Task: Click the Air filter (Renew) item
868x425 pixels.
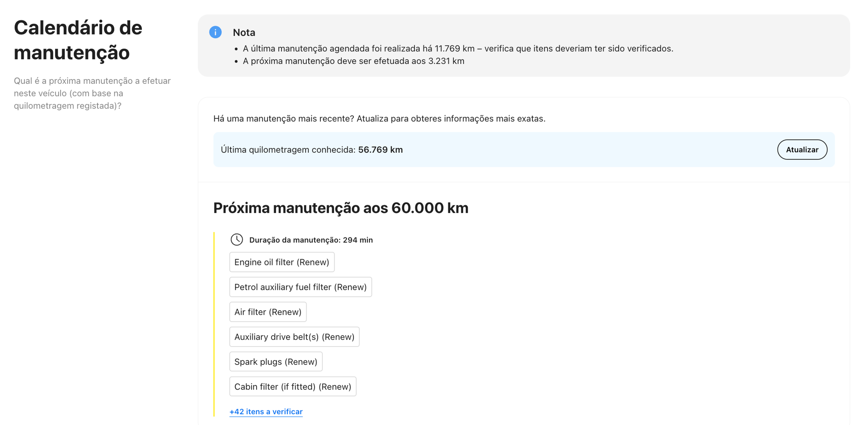Action: point(268,312)
